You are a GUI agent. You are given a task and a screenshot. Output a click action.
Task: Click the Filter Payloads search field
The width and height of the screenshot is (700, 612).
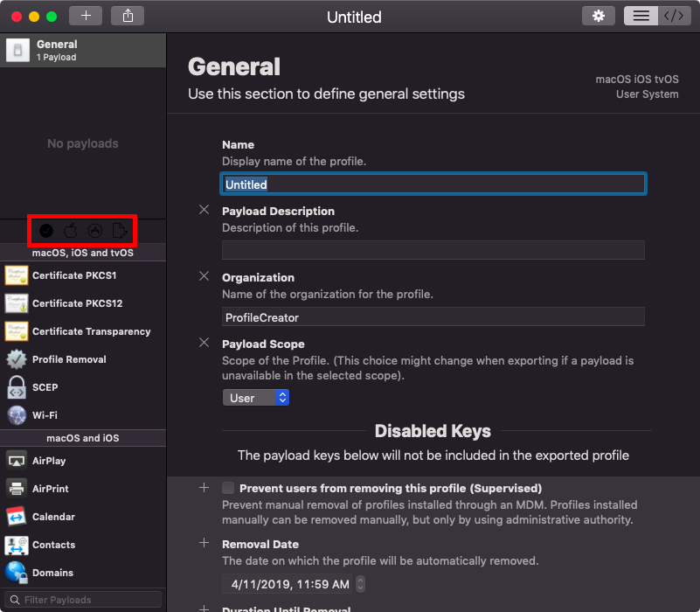[83, 600]
